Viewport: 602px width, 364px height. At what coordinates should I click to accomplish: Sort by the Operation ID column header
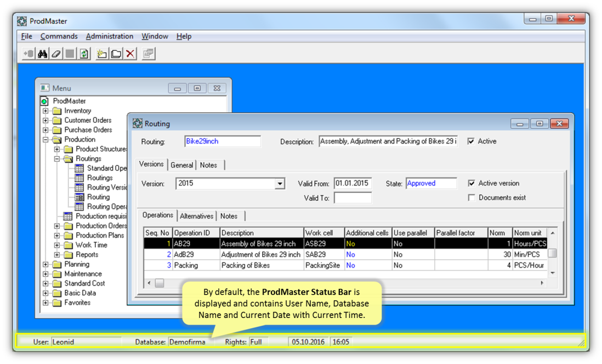(x=196, y=232)
